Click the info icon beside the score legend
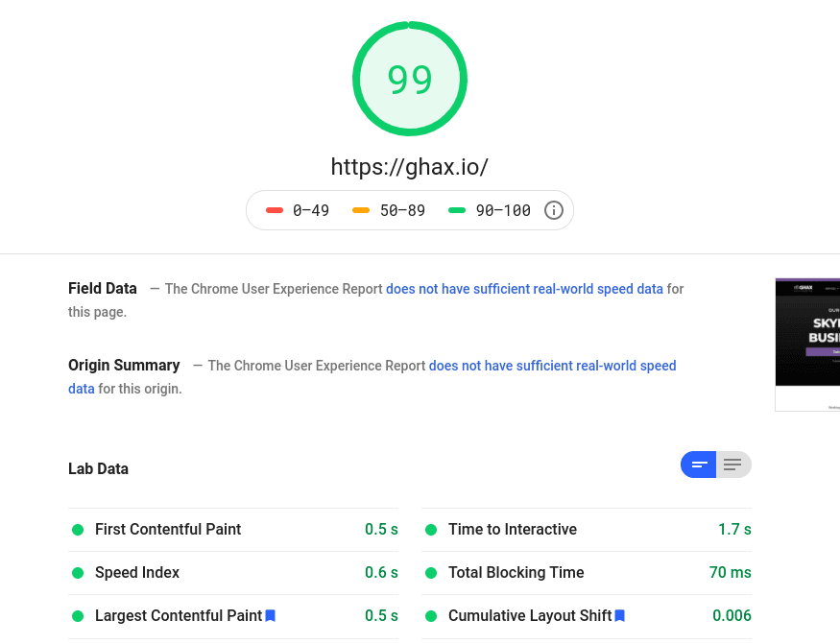This screenshot has width=840, height=644. [554, 210]
